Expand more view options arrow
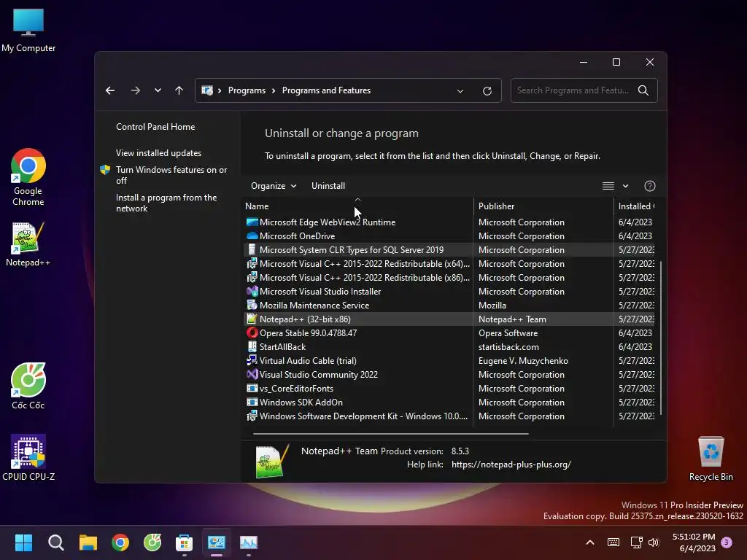 click(625, 186)
